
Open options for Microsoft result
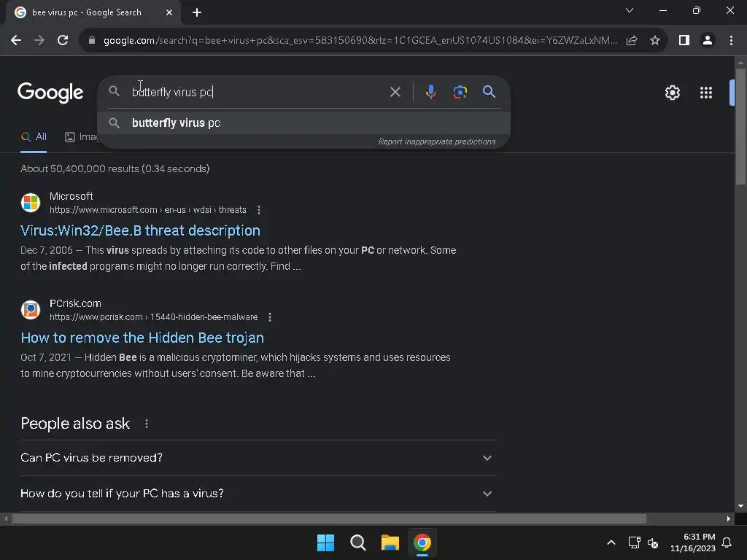pyautogui.click(x=259, y=210)
